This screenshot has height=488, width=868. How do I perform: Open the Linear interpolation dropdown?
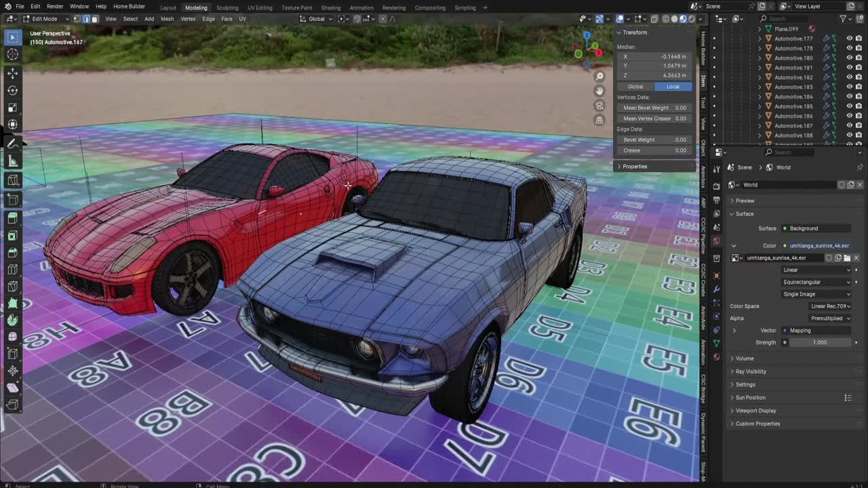click(816, 270)
